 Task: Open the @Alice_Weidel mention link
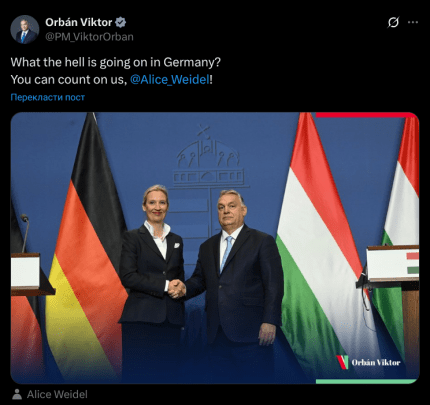(170, 80)
